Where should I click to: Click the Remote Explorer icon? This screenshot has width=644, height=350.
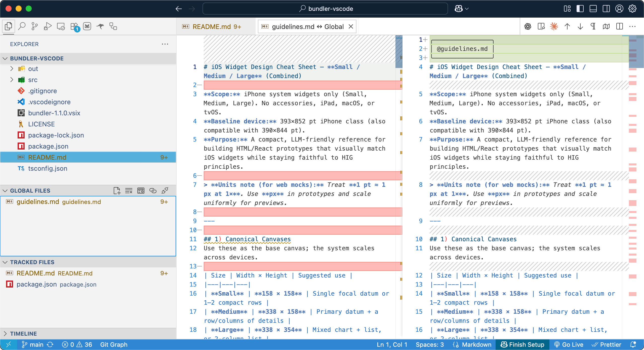pyautogui.click(x=61, y=26)
